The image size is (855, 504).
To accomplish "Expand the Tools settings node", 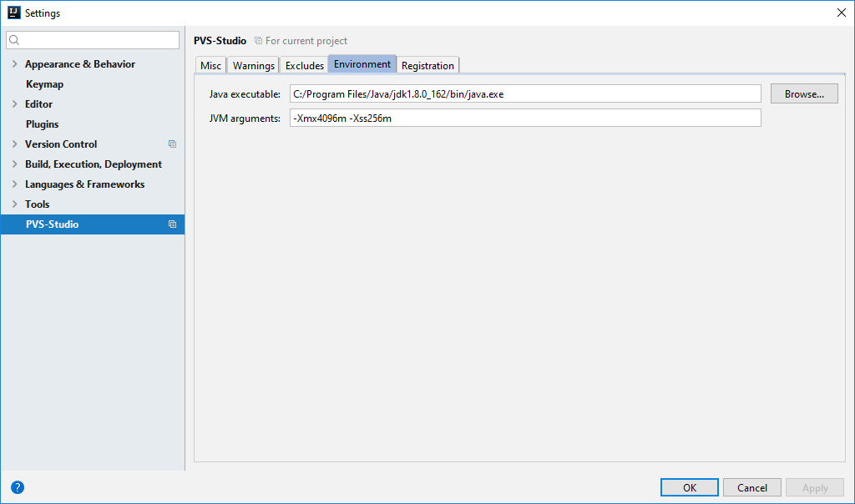I will point(15,204).
